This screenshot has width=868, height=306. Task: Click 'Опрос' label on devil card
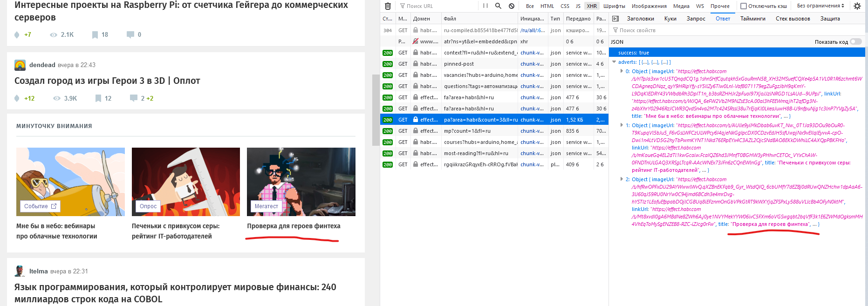[x=148, y=206]
